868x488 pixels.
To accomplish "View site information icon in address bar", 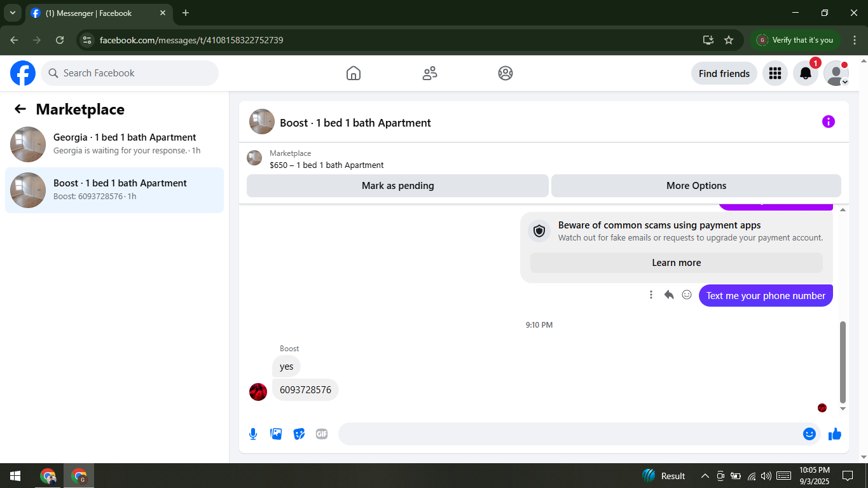I will pos(88,40).
